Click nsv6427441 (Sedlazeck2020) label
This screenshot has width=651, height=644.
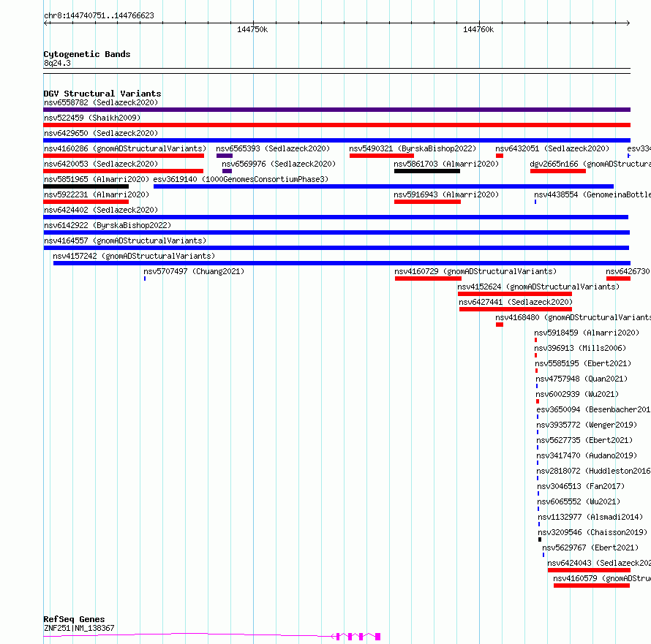[x=516, y=302]
